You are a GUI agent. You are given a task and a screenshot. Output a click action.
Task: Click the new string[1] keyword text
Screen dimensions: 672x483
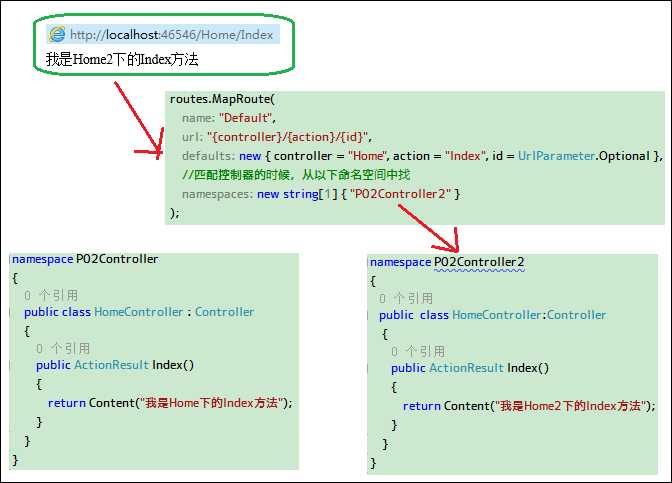(297, 194)
